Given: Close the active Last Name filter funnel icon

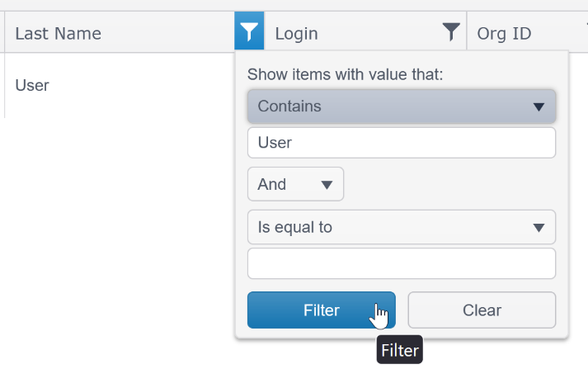Looking at the screenshot, I should [249, 31].
